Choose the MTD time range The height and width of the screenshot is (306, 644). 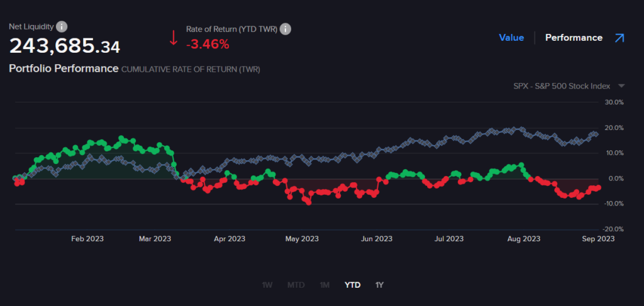coord(296,285)
